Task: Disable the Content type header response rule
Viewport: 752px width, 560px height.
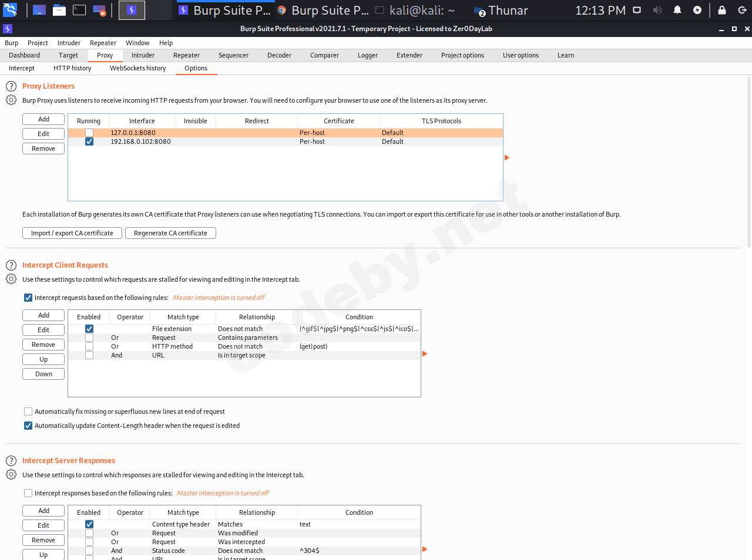Action: tap(89, 524)
